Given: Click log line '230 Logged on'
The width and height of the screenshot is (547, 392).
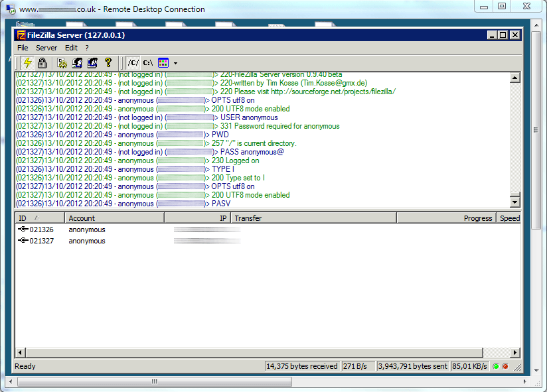Looking at the screenshot, I should tap(137, 161).
